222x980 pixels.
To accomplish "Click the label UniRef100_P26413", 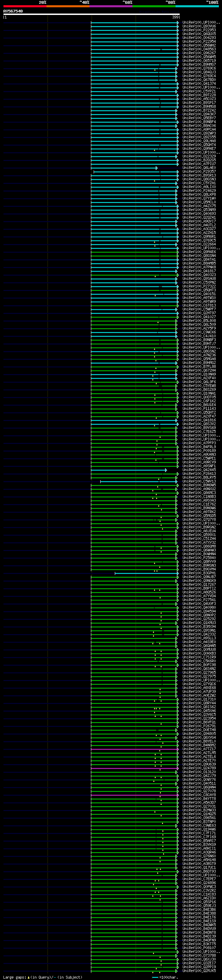I will pos(199,473).
